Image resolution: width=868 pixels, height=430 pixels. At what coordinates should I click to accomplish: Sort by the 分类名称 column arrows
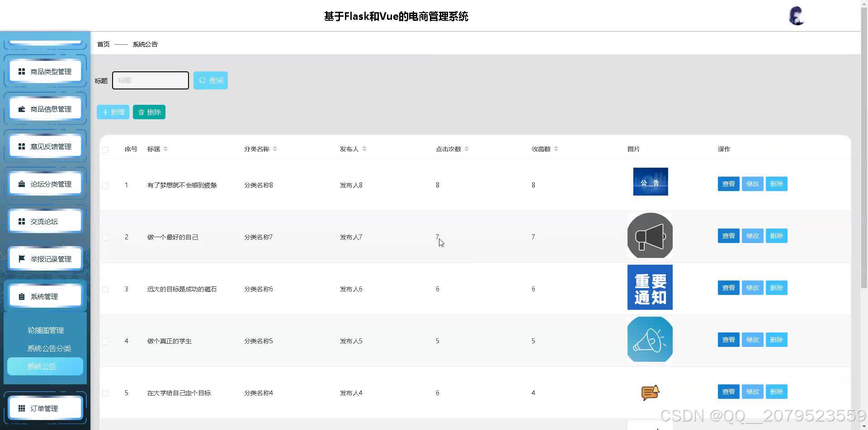pyautogui.click(x=275, y=149)
